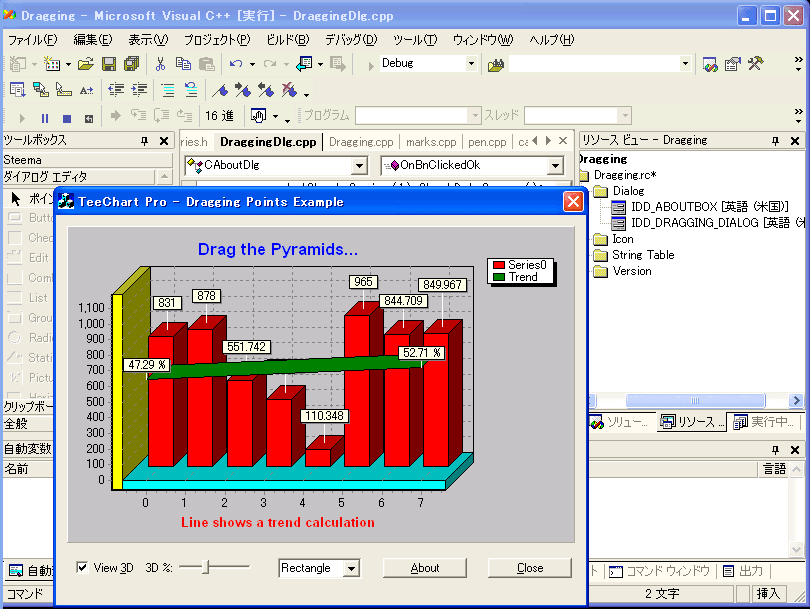Switch to the pen.cpp tab
The width and height of the screenshot is (810, 609).
point(487,142)
